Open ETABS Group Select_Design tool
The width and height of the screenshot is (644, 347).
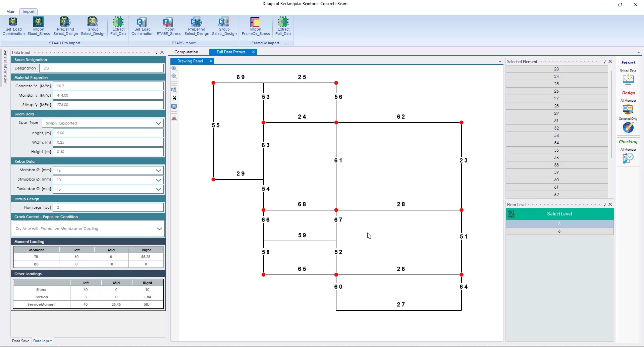(224, 26)
